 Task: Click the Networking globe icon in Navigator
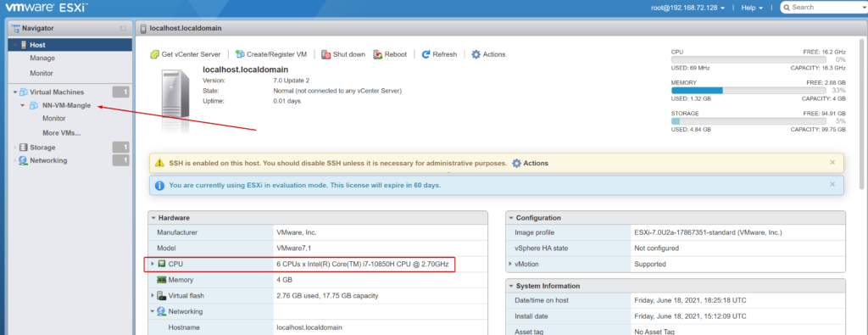pos(23,160)
